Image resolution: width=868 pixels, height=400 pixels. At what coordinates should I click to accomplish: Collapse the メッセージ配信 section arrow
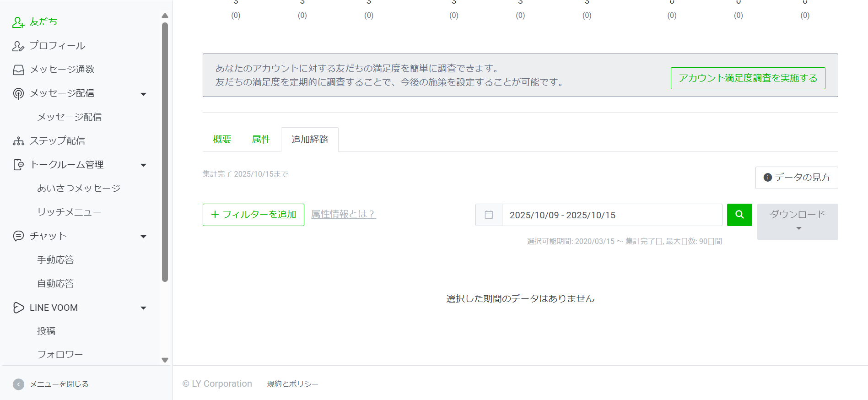coord(143,94)
